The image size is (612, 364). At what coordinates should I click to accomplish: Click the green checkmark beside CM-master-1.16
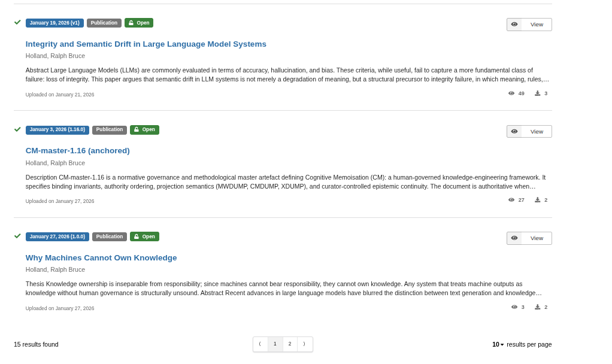coord(17,129)
